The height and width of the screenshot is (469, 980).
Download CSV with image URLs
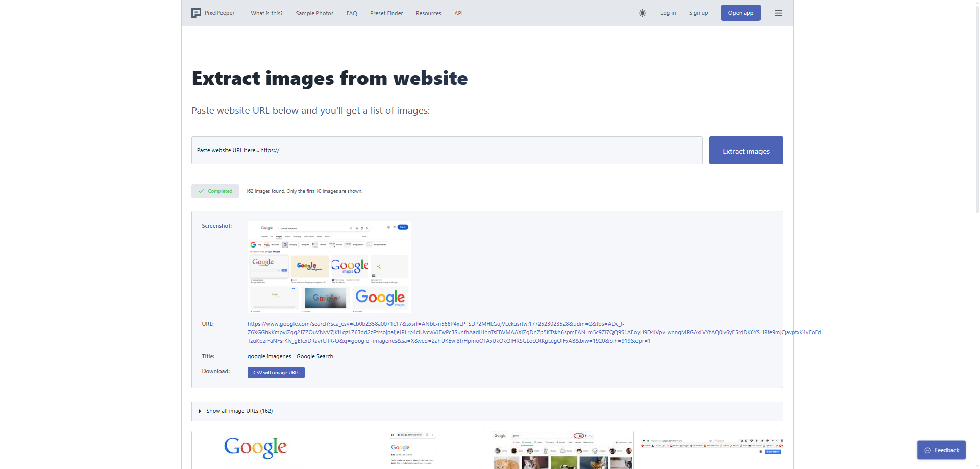[x=276, y=373]
